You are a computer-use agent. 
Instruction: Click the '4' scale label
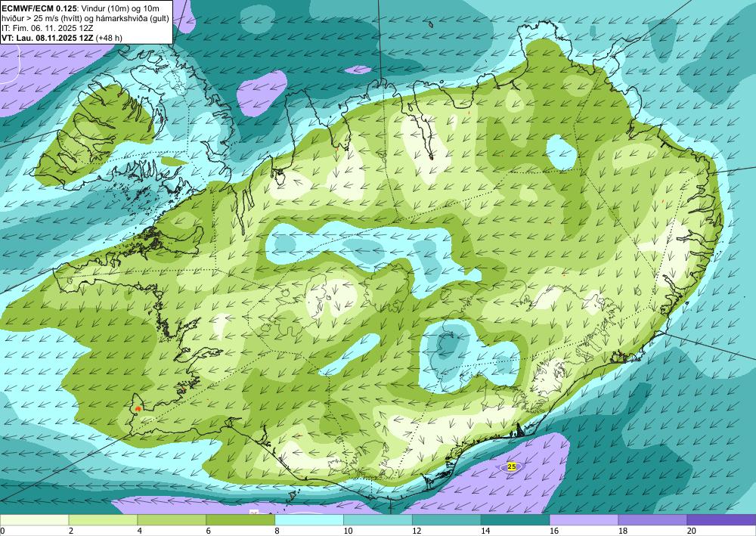(139, 531)
